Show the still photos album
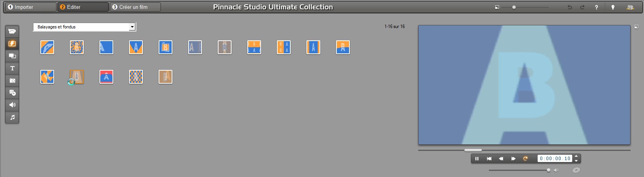The height and width of the screenshot is (177, 644). (x=12, y=81)
